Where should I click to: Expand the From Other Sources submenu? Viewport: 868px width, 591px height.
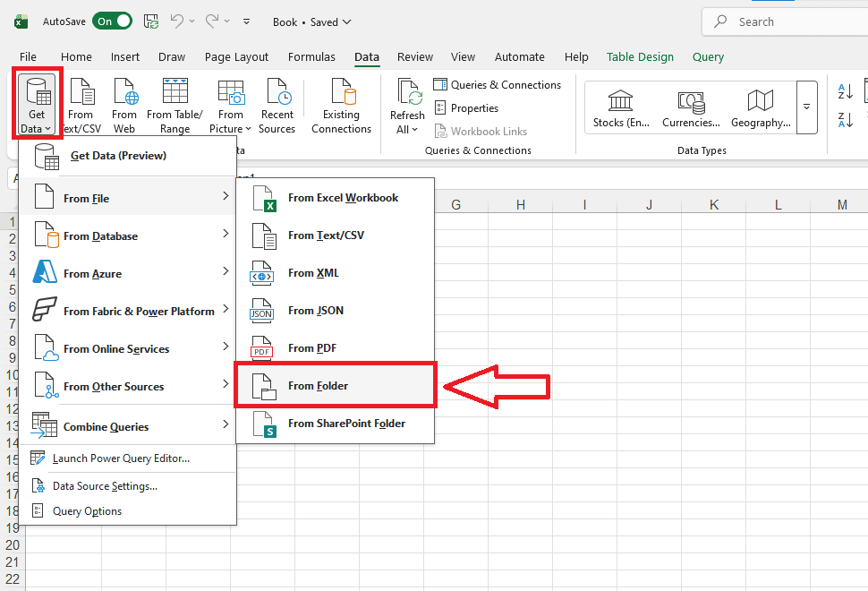[x=128, y=387]
